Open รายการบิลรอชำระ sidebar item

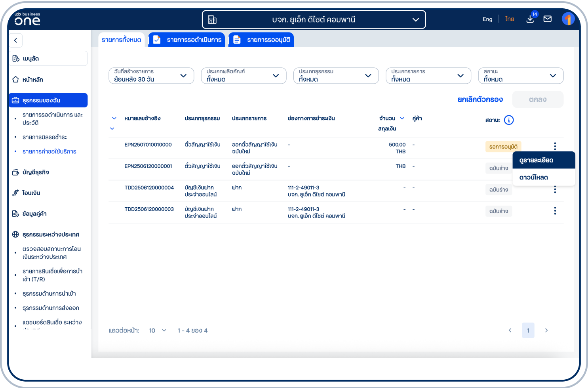click(45, 137)
